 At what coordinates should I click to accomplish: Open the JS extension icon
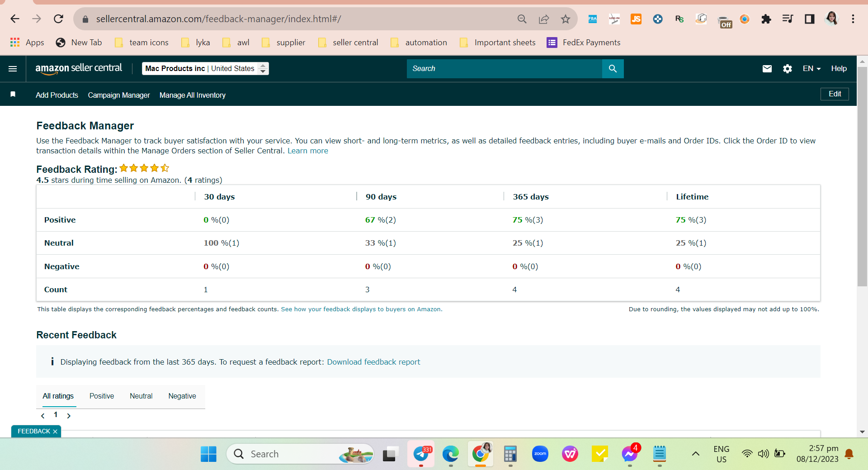pos(636,19)
